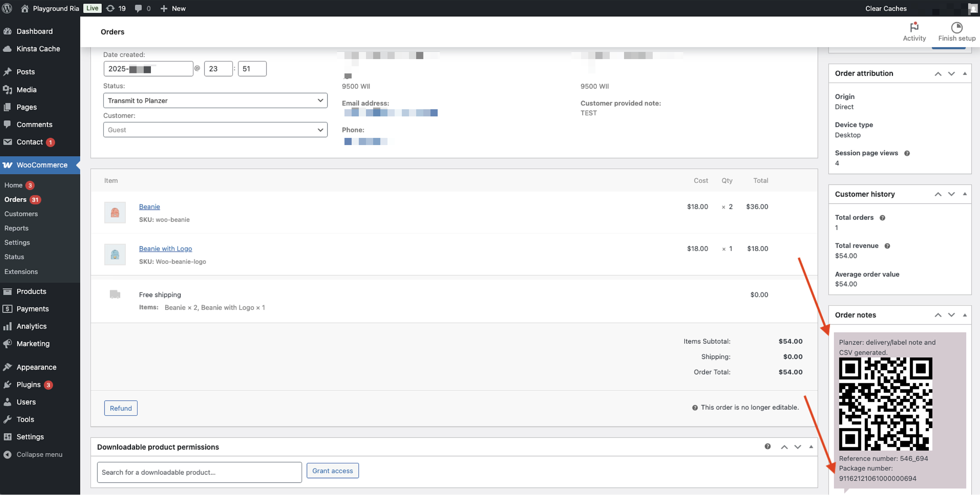Open Products via its sidebar icon
The height and width of the screenshot is (495, 980).
pos(8,291)
